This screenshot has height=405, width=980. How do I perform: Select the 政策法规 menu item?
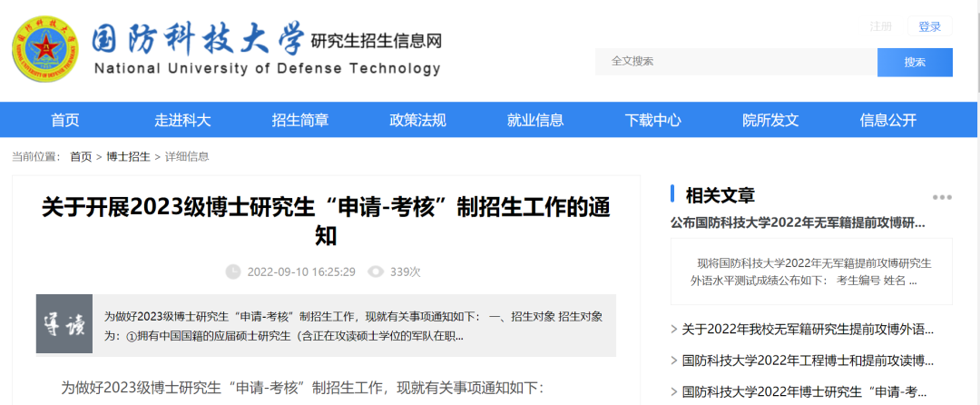point(418,120)
